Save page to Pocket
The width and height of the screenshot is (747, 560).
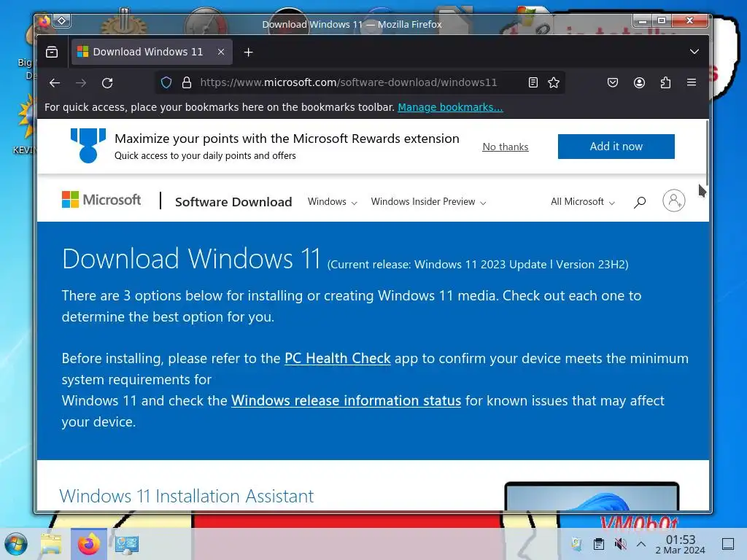point(613,83)
